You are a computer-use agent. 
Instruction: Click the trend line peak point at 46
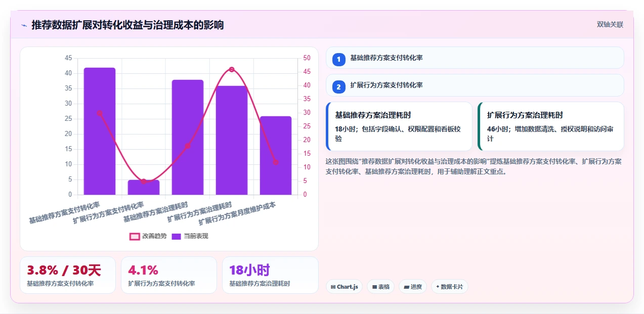click(232, 69)
